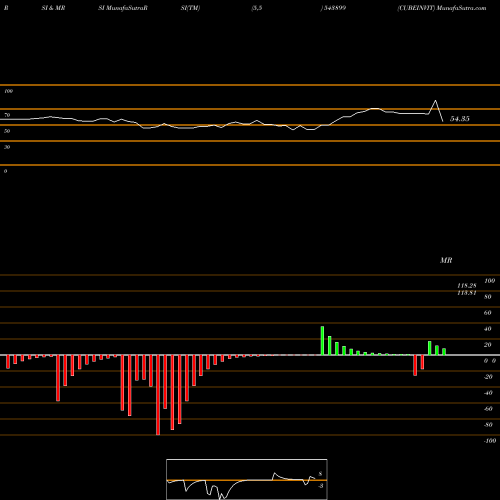Image resolution: width=500 pixels, height=500 pixels.
Task: Click the RSI axis label 0
Action: [x=5, y=171]
